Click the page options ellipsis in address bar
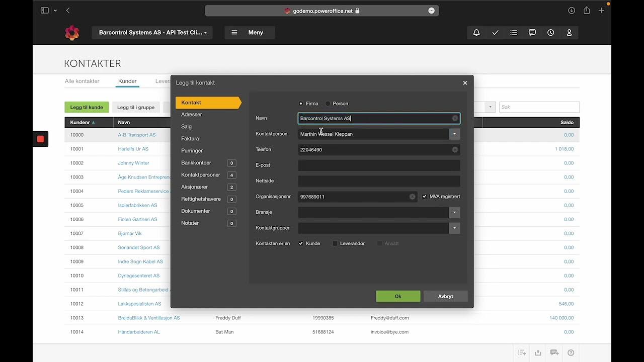Viewport: 644px width, 362px height. click(x=431, y=11)
